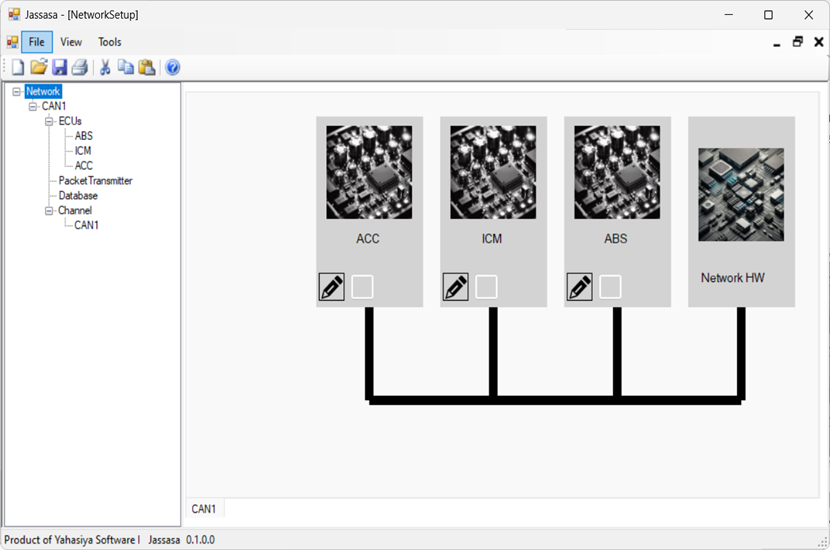Select CAN1 under Channel
The width and height of the screenshot is (830, 550).
coord(86,225)
